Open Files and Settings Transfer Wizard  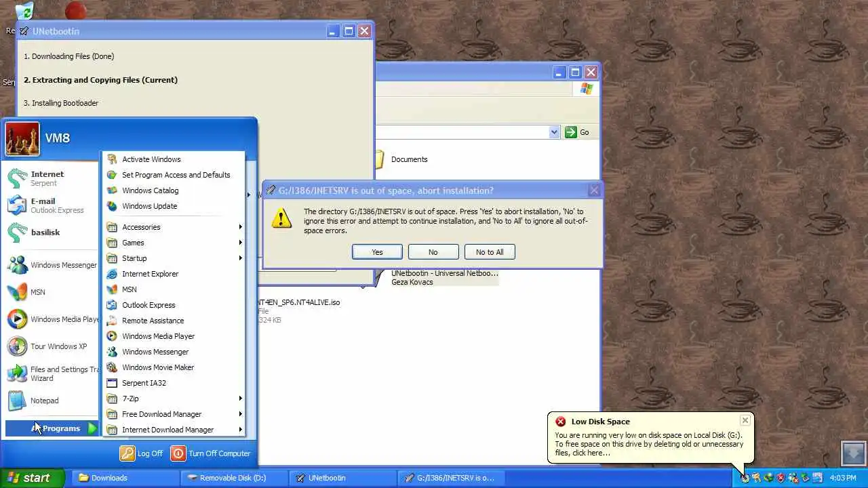pyautogui.click(x=52, y=373)
